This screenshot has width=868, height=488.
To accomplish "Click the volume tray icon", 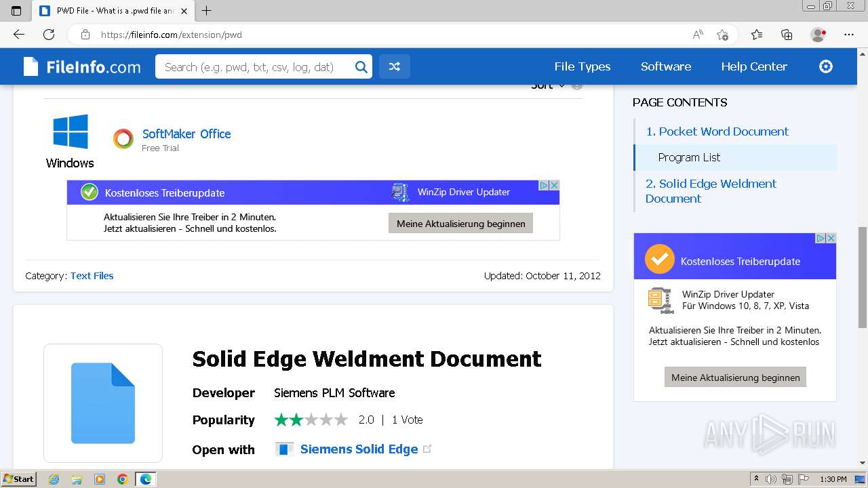I will 771,479.
